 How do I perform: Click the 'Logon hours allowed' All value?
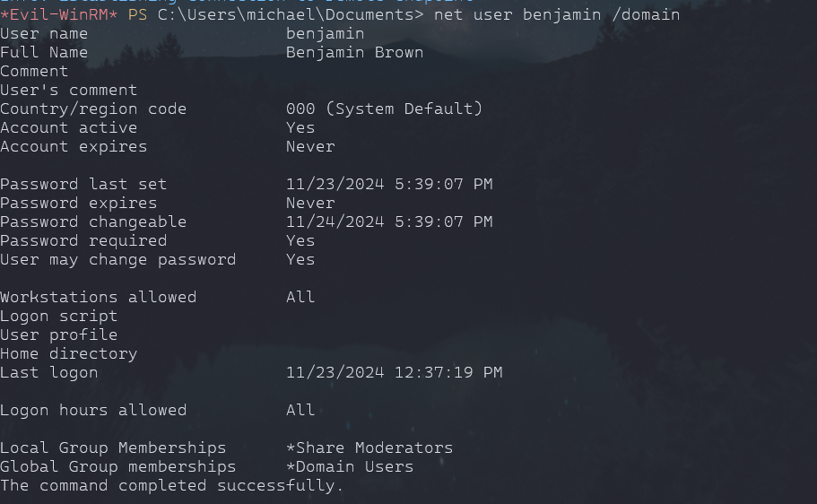coord(300,410)
